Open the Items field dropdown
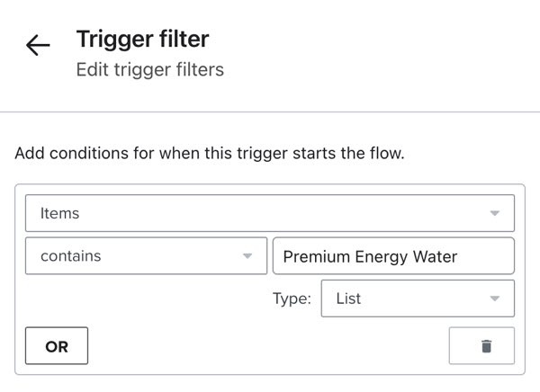540x392 pixels. point(270,213)
